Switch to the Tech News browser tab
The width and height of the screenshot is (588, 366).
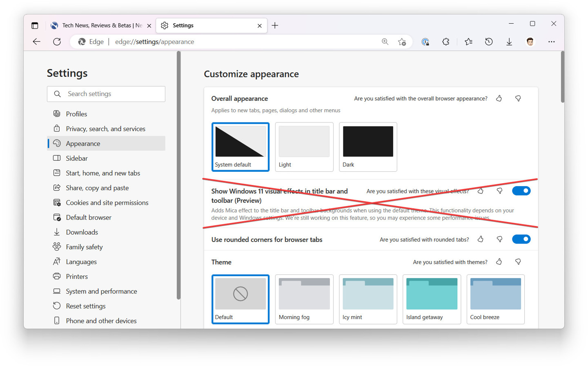pyautogui.click(x=98, y=25)
